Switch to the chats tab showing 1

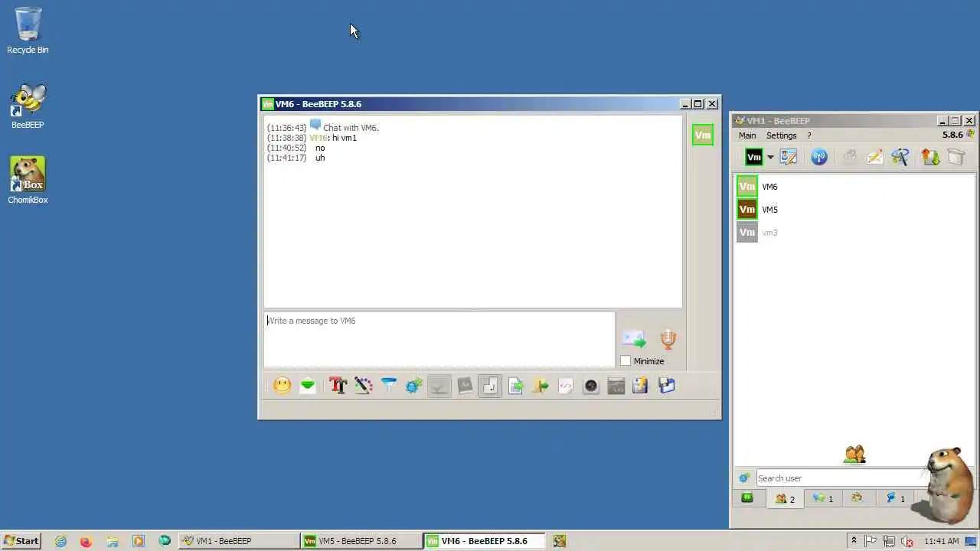pyautogui.click(x=823, y=499)
